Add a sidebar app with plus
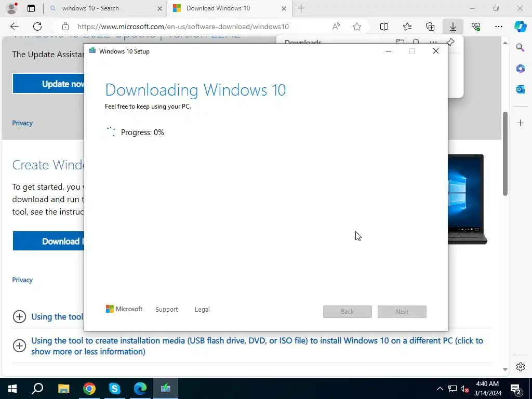 click(520, 123)
